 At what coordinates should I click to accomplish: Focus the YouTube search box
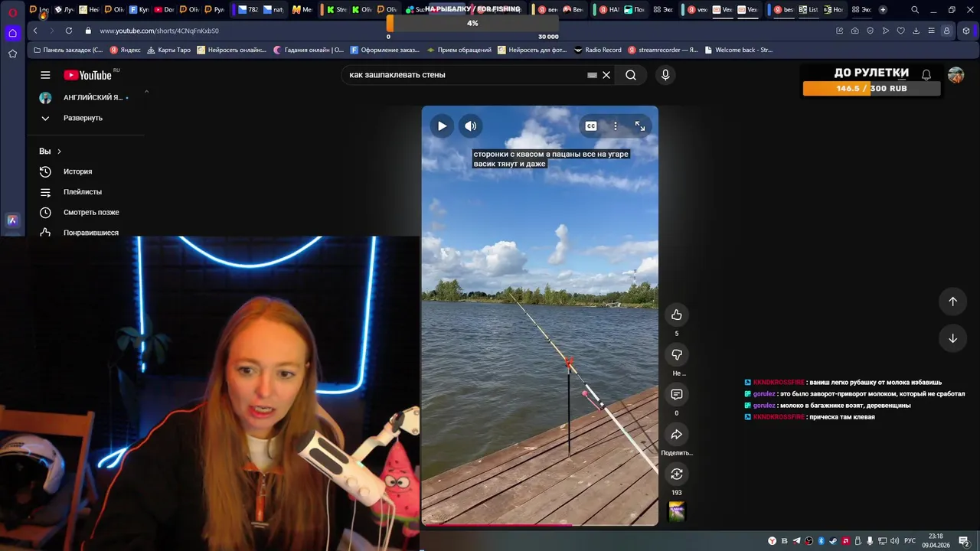(465, 75)
